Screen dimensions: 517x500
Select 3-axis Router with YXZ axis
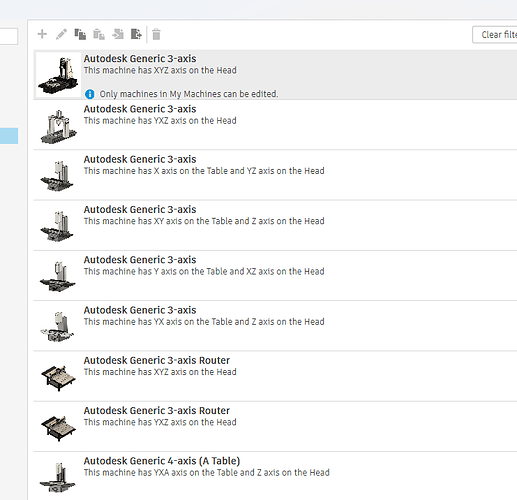tap(275, 426)
